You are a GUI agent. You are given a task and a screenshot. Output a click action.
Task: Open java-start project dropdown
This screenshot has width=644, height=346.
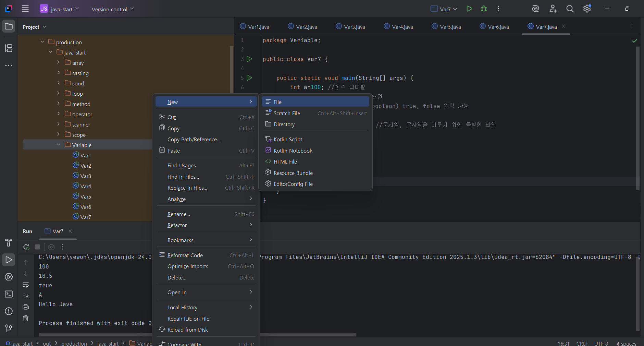pyautogui.click(x=59, y=9)
